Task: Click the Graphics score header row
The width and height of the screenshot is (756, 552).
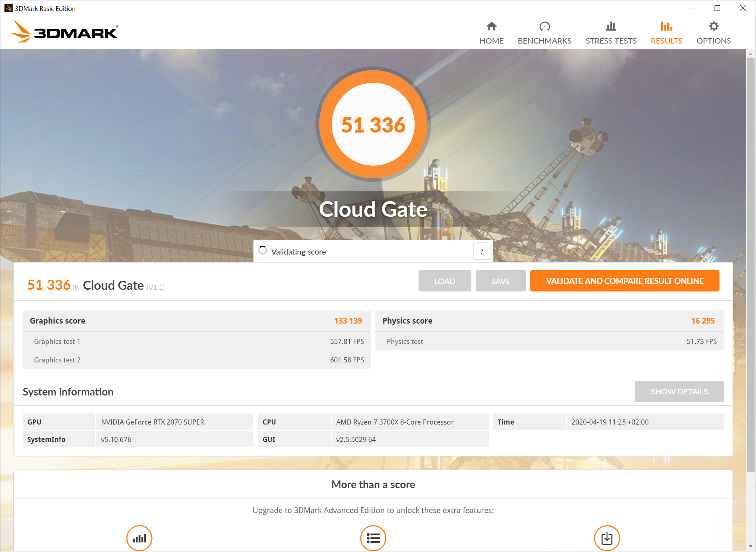Action: (196, 321)
